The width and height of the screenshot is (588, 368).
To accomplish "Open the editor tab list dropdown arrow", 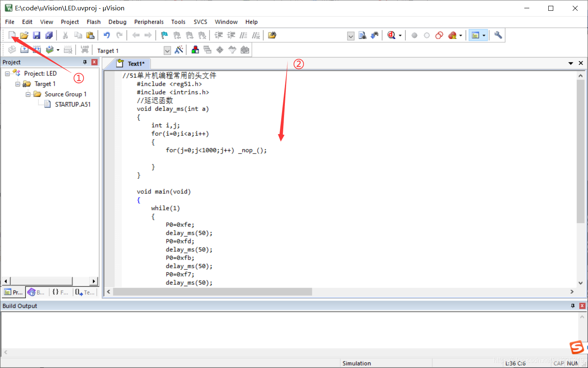I will coord(571,63).
